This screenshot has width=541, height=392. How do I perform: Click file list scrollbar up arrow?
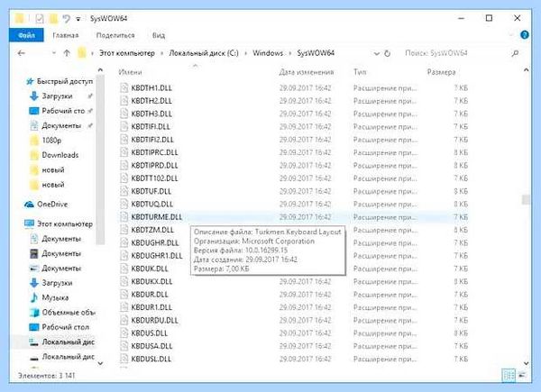[x=526, y=70]
